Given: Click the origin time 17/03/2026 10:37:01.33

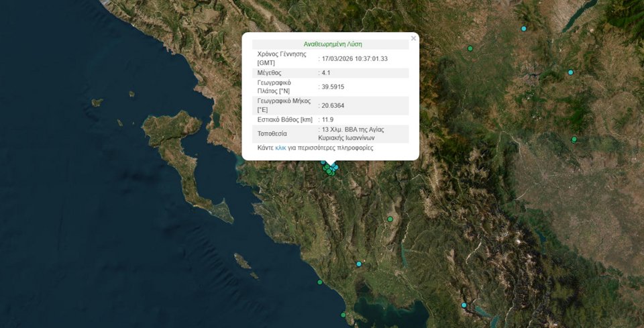Looking at the screenshot, I should 355,58.
